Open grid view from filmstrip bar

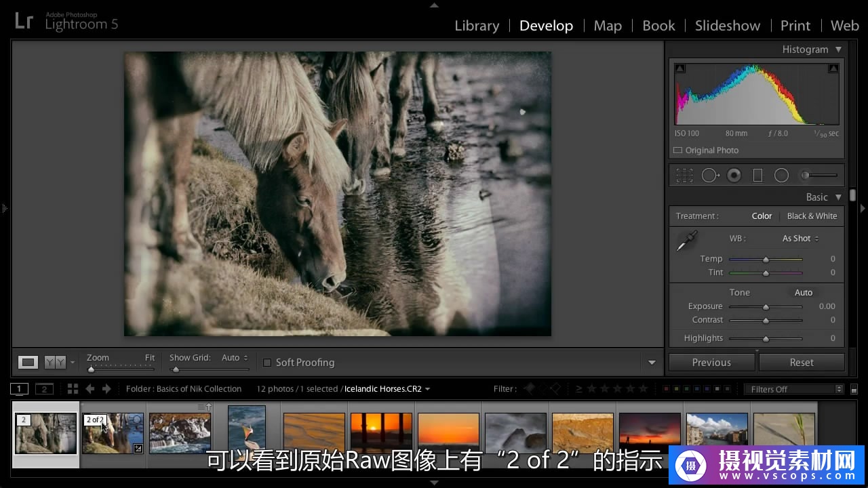tap(73, 389)
